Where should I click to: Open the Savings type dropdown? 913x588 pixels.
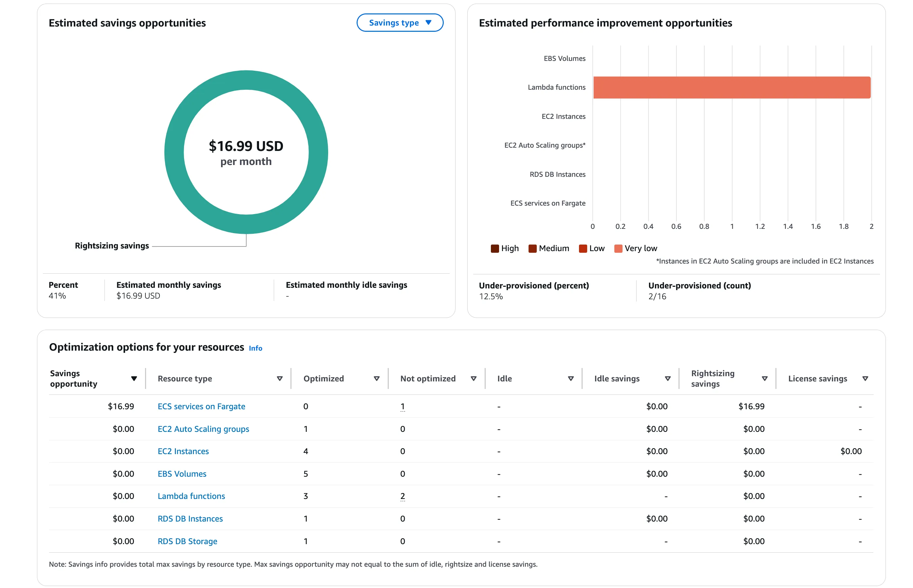400,23
